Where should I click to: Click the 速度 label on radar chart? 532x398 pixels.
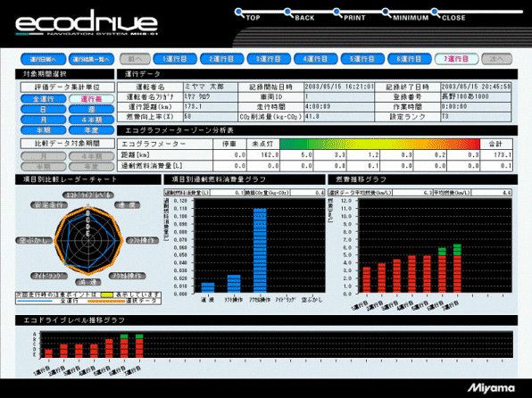128,205
